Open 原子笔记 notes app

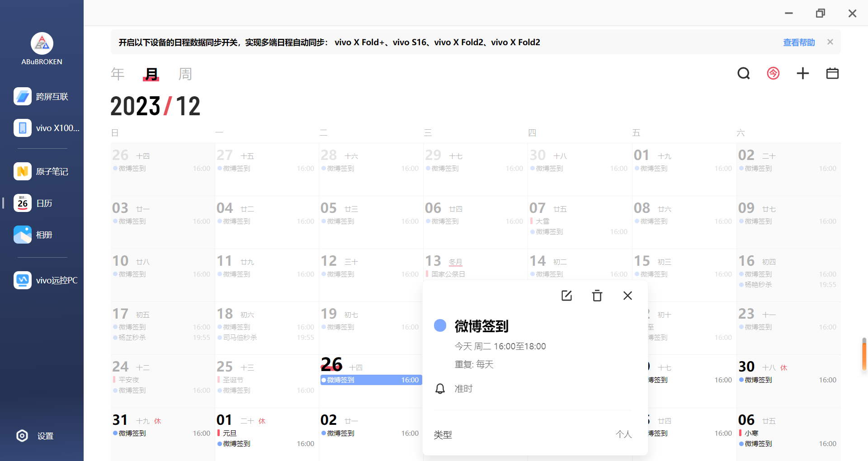point(42,171)
